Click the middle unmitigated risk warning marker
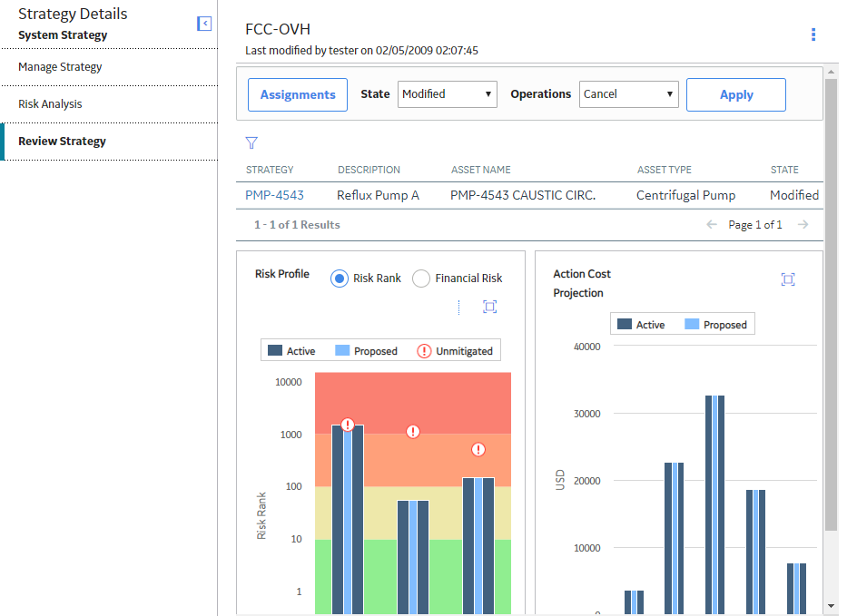Screen dimensions: 857x616 coord(413,432)
